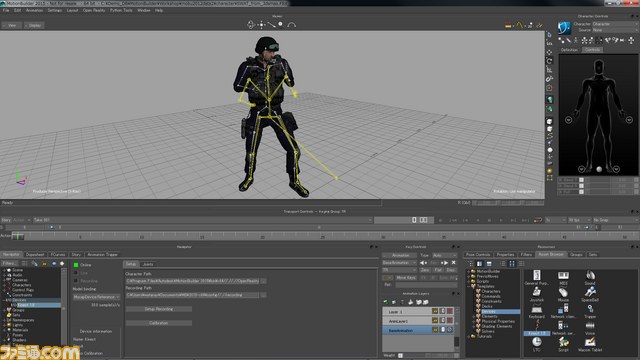Switch to the Pose Controls tab
The height and width of the screenshot is (360, 640).
tap(478, 254)
